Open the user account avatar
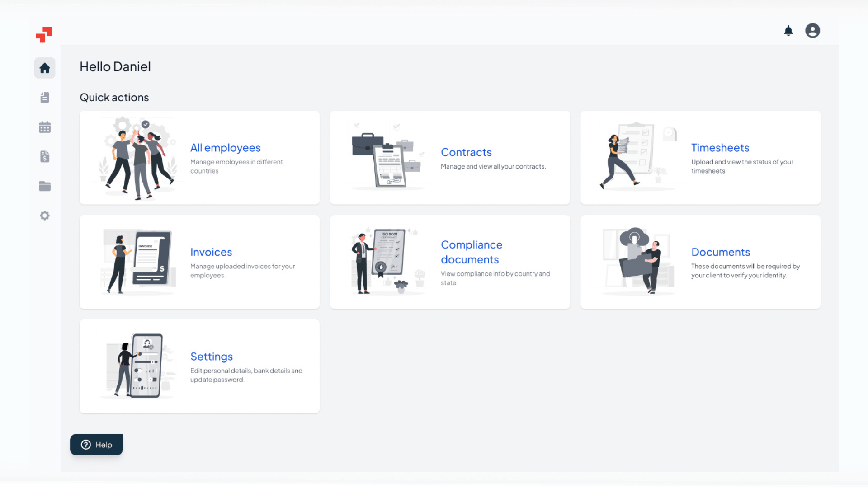868x488 pixels. pyautogui.click(x=812, y=30)
